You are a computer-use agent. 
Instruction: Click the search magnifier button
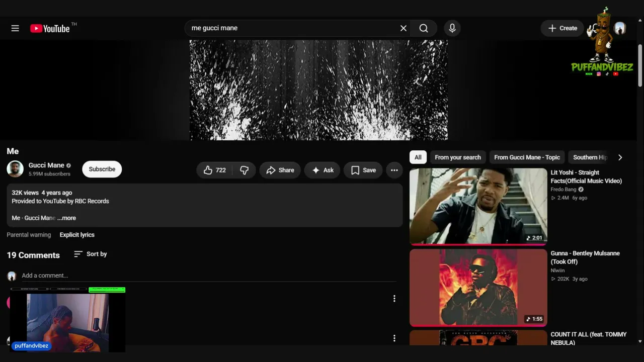pos(424,28)
